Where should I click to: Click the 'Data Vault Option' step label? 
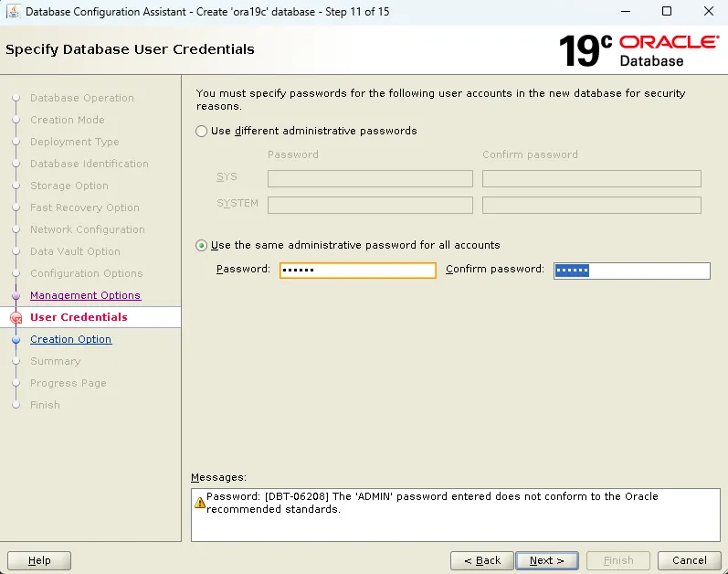point(75,251)
